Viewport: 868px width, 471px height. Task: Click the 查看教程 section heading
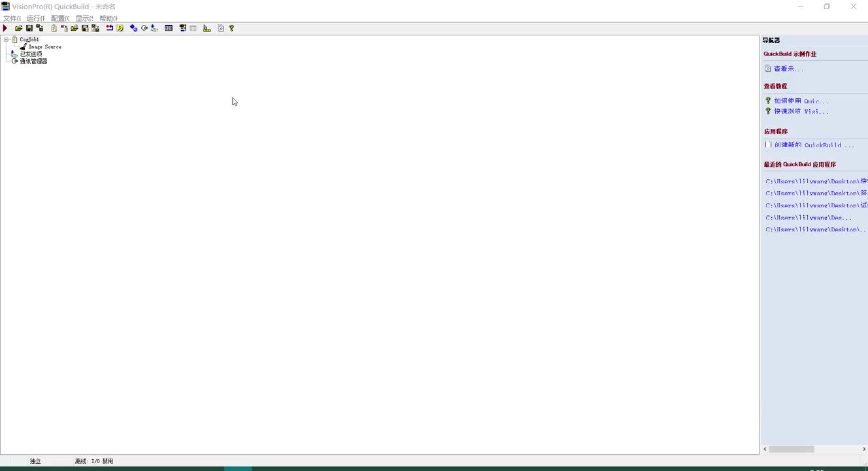775,86
